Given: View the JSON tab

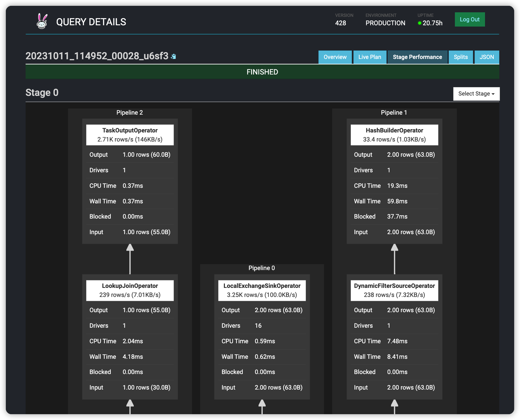Looking at the screenshot, I should 486,57.
